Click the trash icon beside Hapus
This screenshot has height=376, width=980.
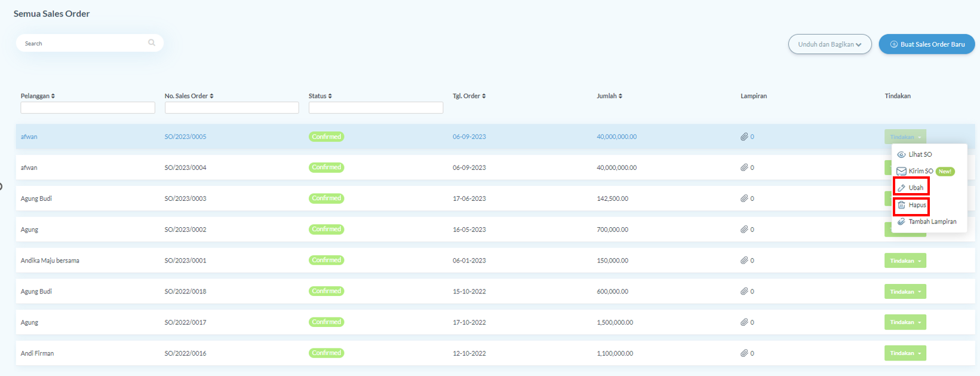pyautogui.click(x=901, y=205)
